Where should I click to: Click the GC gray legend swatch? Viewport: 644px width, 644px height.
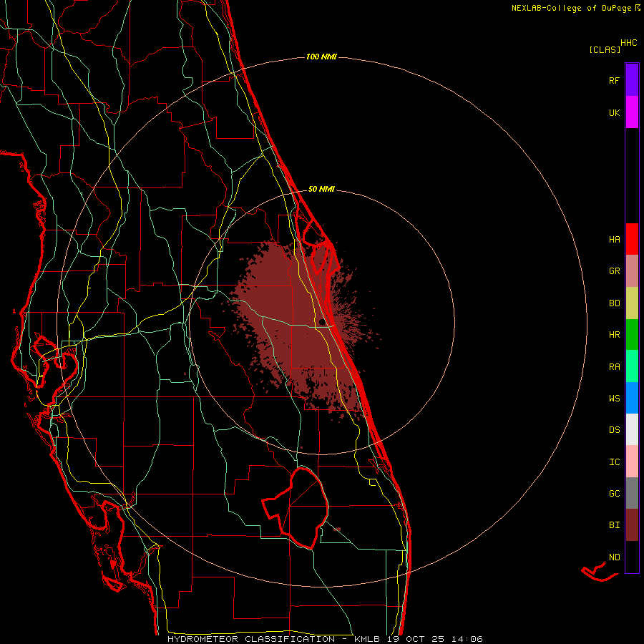click(x=632, y=493)
